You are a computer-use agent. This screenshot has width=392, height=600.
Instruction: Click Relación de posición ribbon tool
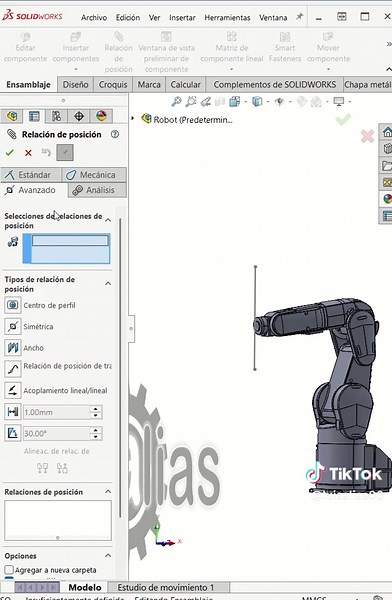click(118, 52)
